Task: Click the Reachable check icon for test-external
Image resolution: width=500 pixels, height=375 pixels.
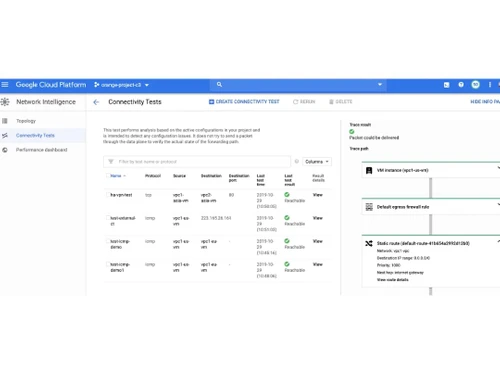Action: [287, 218]
